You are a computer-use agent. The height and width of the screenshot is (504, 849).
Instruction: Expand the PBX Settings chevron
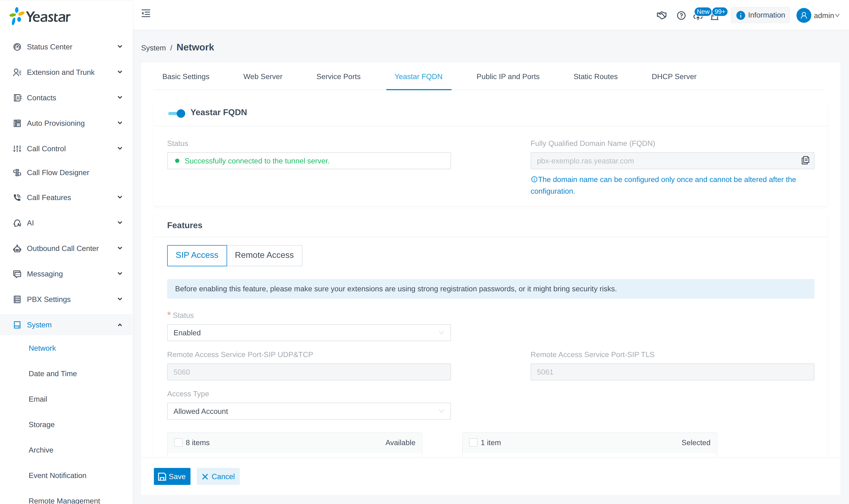click(120, 299)
